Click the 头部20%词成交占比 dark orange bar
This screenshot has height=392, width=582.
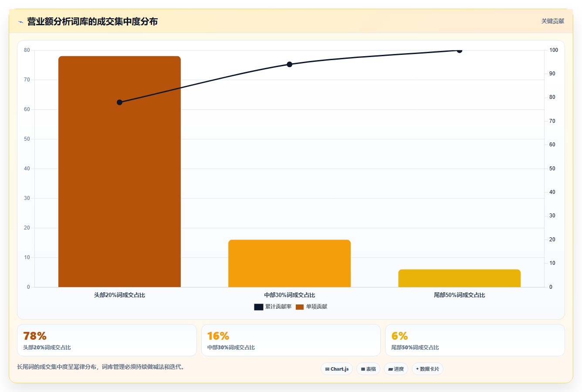pyautogui.click(x=119, y=172)
